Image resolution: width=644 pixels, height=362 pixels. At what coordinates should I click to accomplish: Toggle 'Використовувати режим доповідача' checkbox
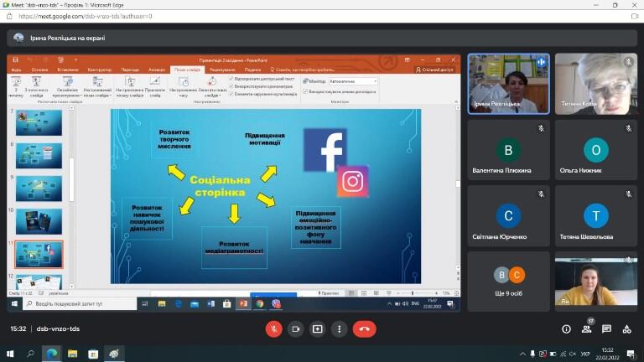[x=305, y=91]
